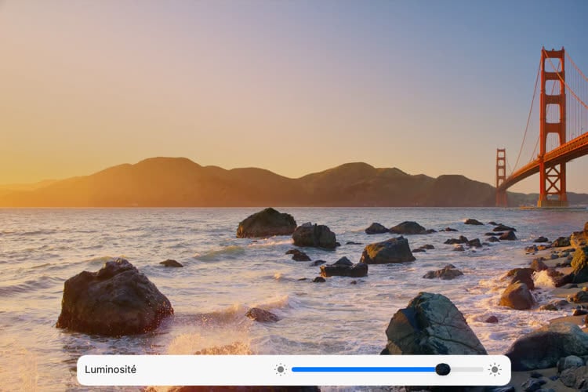Click the blue filled part of brightness track
This screenshot has height=392, width=588.
[364, 369]
